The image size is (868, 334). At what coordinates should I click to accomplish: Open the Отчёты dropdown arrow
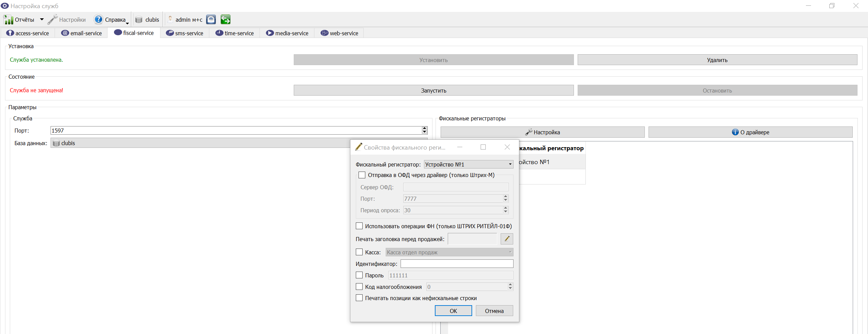[42, 20]
